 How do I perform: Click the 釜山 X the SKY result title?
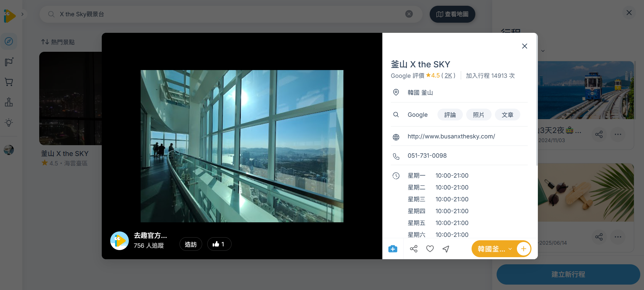click(x=65, y=154)
